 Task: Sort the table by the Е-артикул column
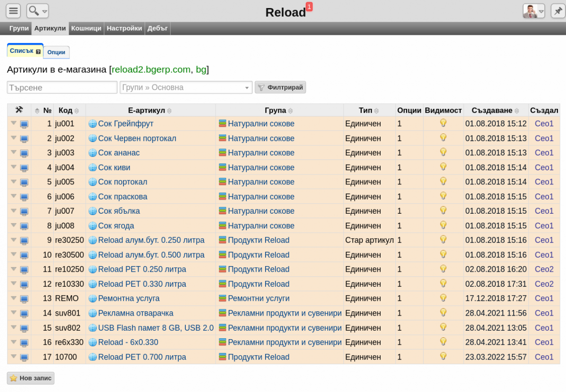pyautogui.click(x=150, y=110)
